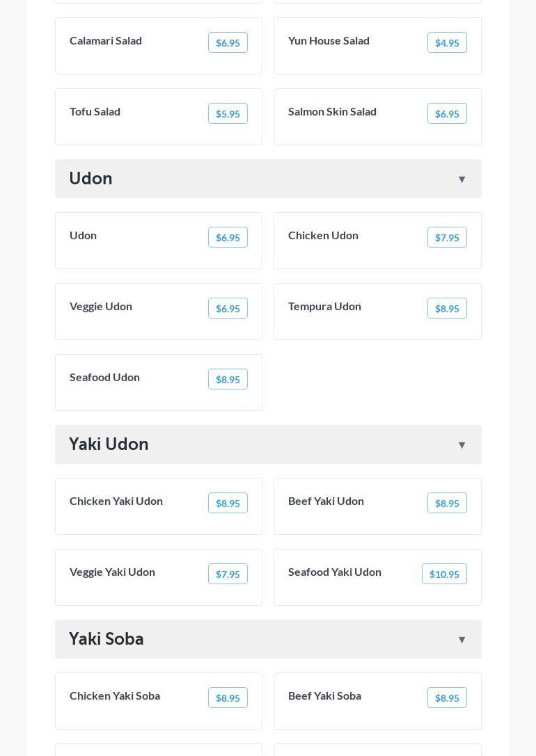Click the Calamari Salad $6.95 price button
Viewport: 536px width, 756px height.
(x=228, y=43)
